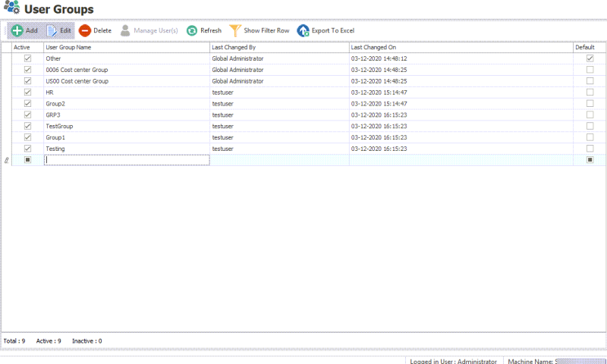
Task: Click the red Delete minus icon
Action: (85, 31)
